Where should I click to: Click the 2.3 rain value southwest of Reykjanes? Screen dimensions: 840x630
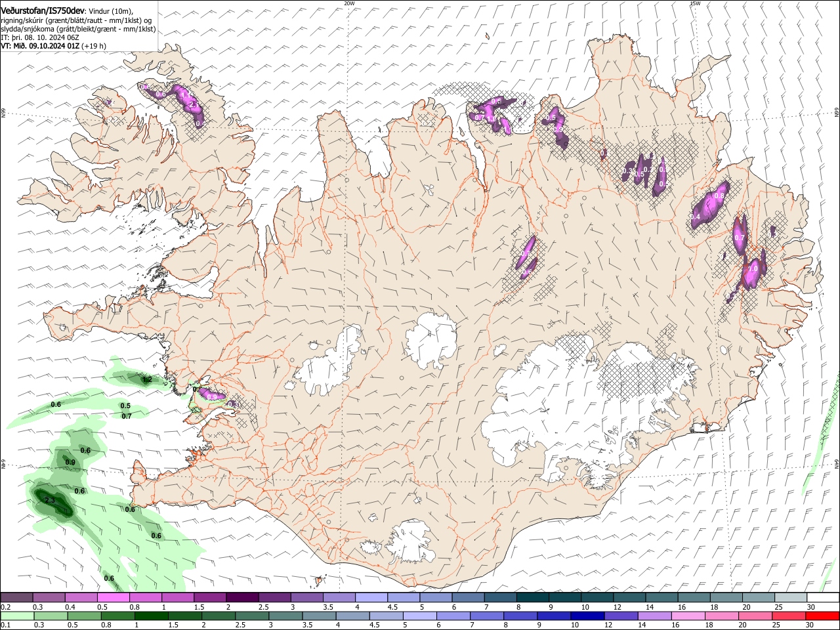point(50,501)
